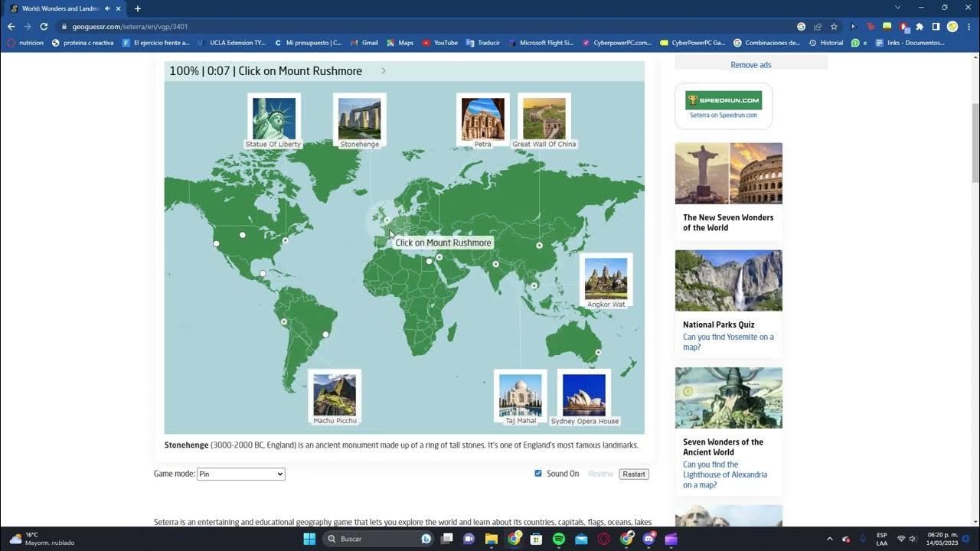980x551 pixels.
Task: Click the share page icon in address bar
Action: tap(818, 26)
